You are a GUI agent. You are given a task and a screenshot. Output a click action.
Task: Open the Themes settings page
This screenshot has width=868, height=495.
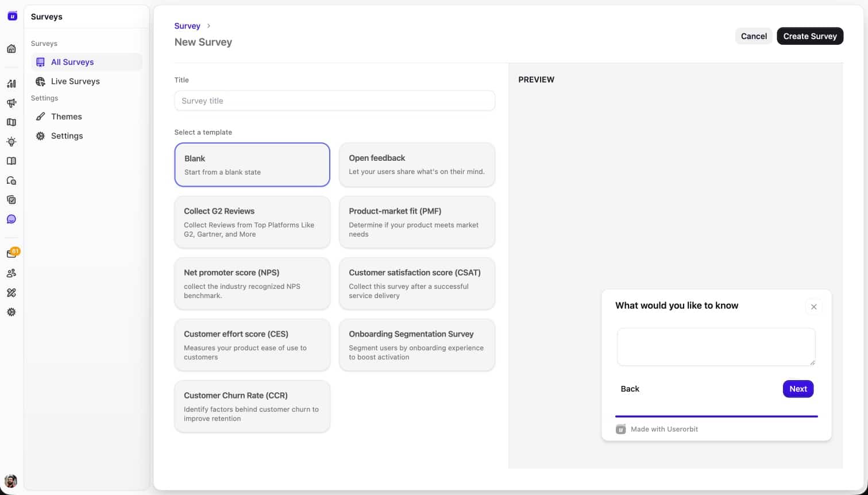pyautogui.click(x=66, y=116)
